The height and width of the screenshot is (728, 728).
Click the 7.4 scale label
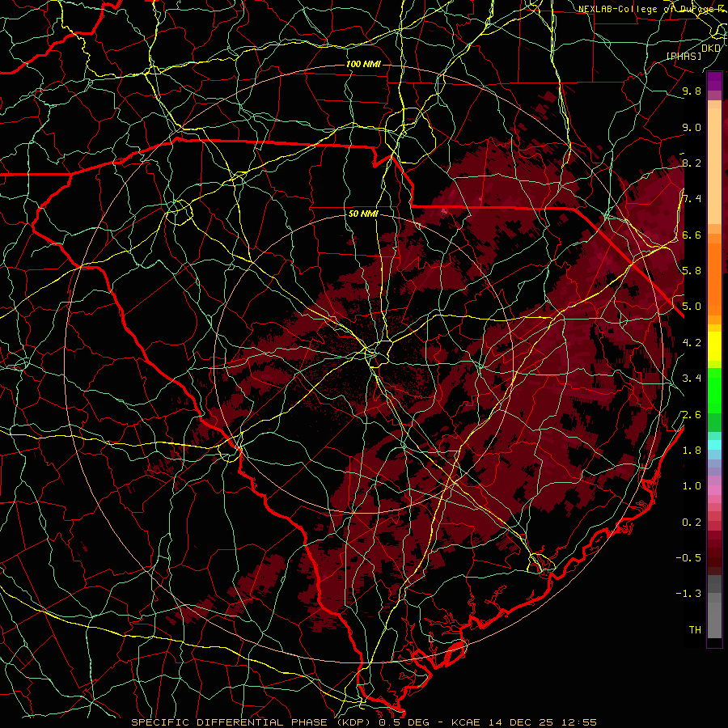click(692, 199)
